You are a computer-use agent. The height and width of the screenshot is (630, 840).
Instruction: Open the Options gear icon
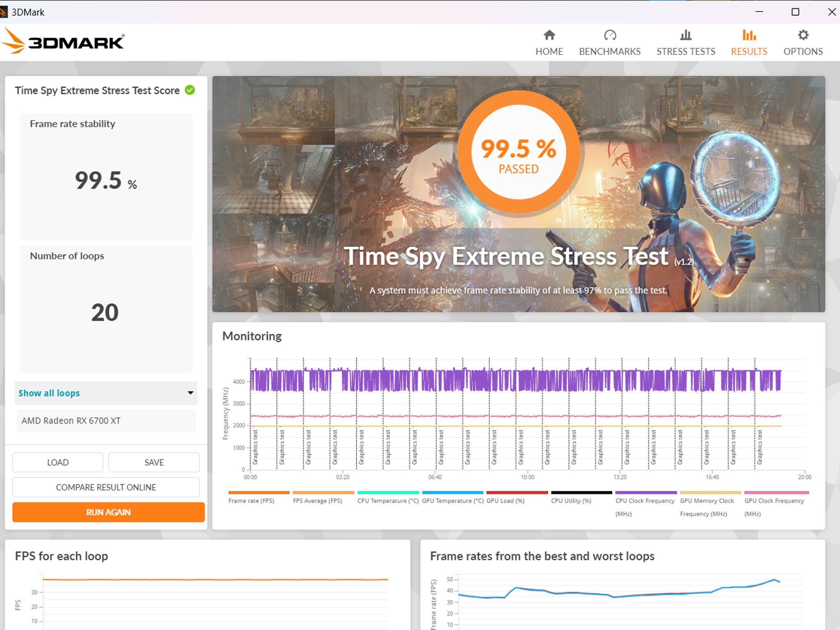point(803,35)
